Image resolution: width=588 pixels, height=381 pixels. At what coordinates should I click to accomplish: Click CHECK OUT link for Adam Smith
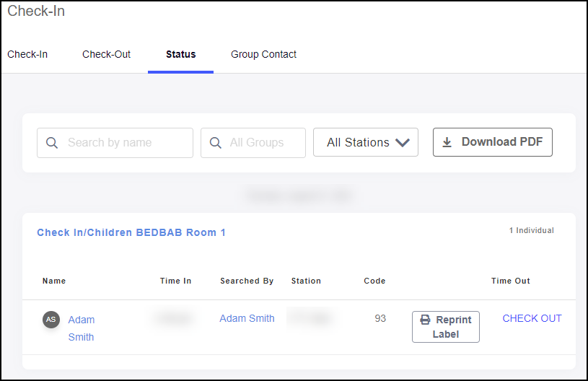tap(532, 318)
